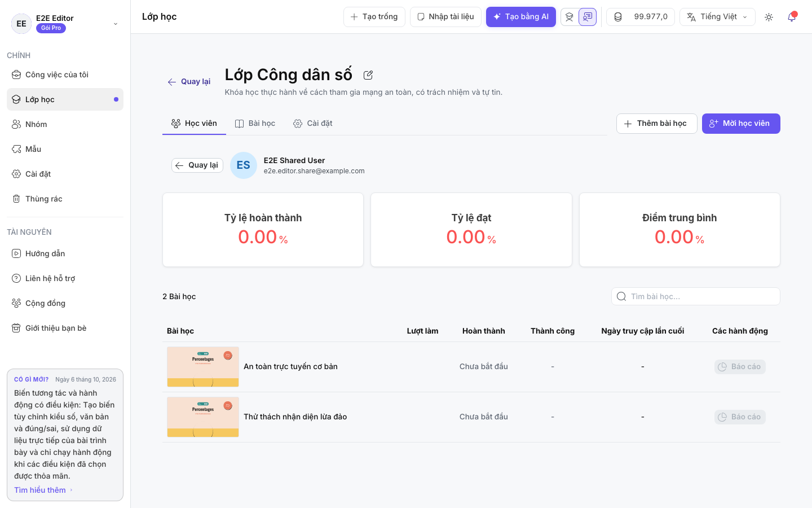The width and height of the screenshot is (812, 508).
Task: Switch to the Bài học tab
Action: [x=255, y=124]
